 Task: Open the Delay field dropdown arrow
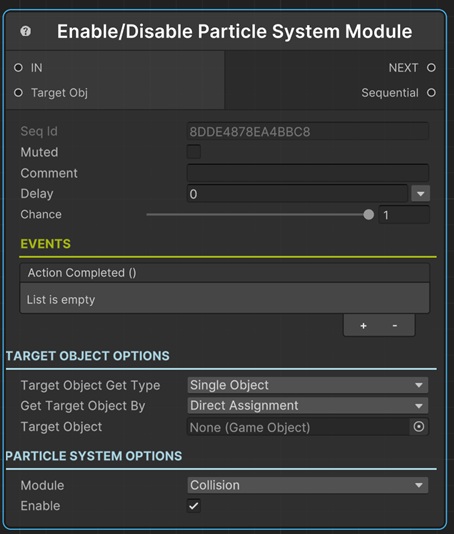point(421,194)
